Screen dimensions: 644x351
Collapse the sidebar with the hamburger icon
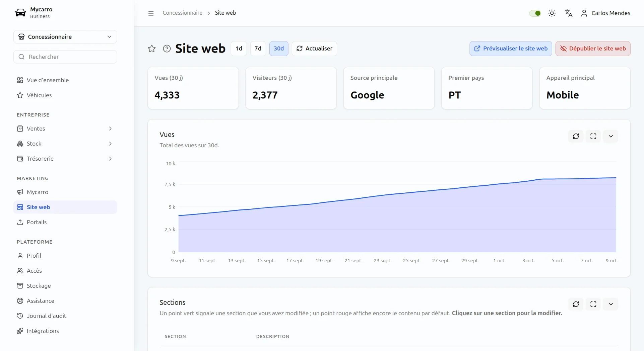(x=151, y=13)
